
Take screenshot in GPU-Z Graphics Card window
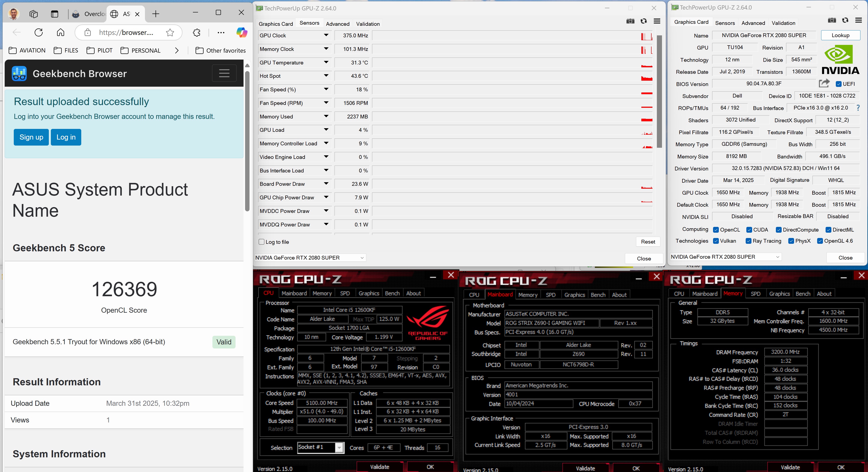(832, 20)
